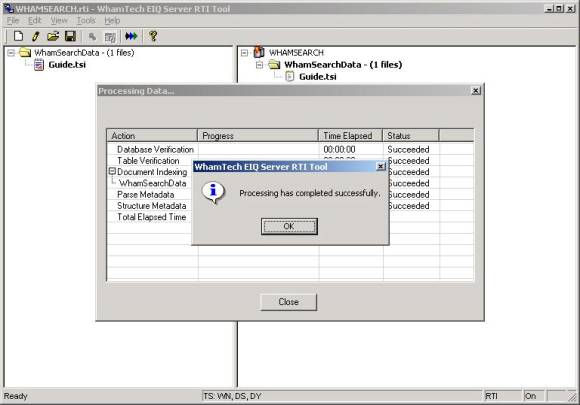Click 'Processing has completed successfully.' message

pyautogui.click(x=310, y=193)
